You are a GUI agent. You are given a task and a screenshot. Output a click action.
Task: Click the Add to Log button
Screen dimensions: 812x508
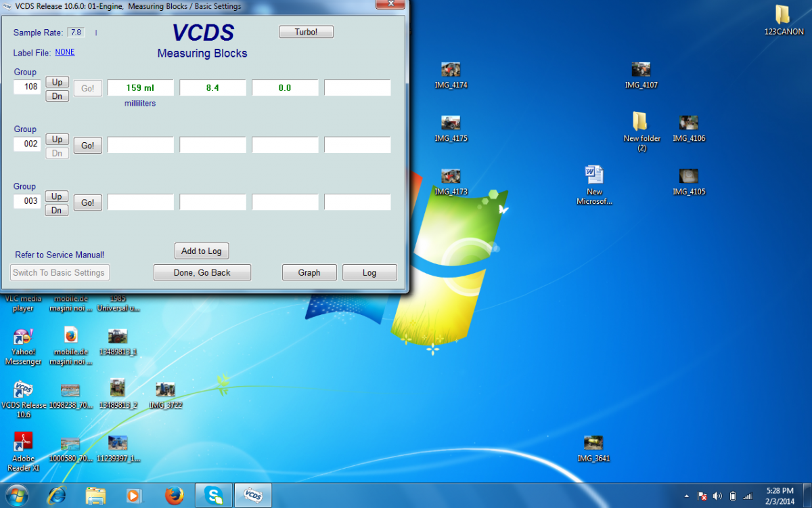pos(202,251)
